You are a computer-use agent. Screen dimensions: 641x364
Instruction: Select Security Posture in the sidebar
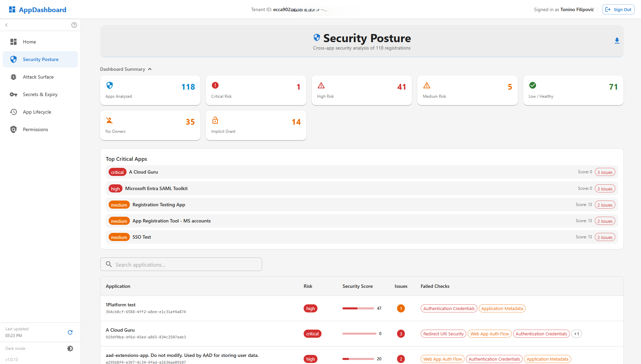pos(40,59)
